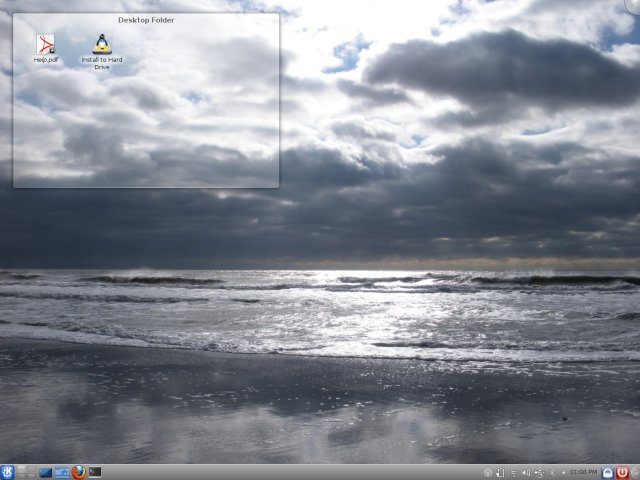Open the device notifier tray icon

500,473
